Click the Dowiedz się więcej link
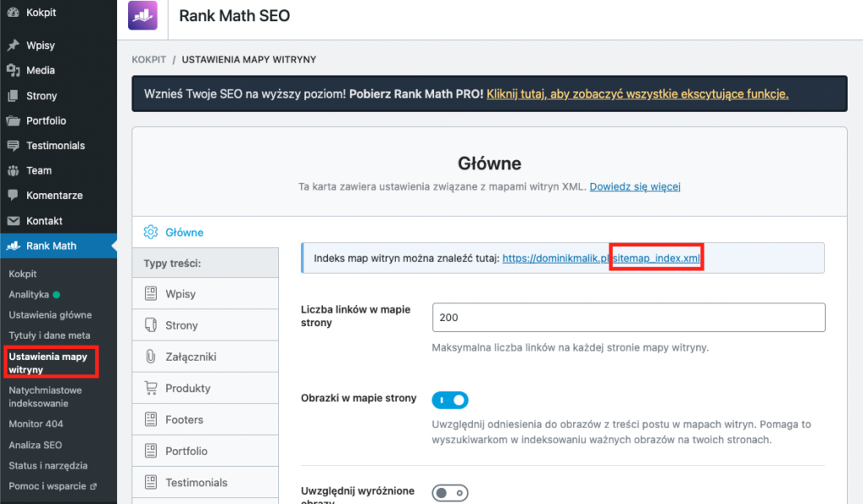The image size is (863, 504). (x=635, y=186)
